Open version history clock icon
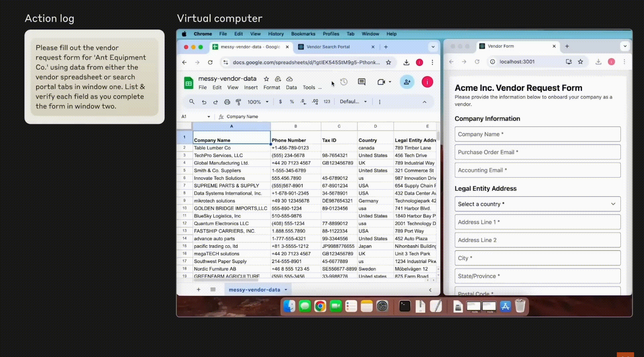Image resolution: width=644 pixels, height=357 pixels. (344, 82)
